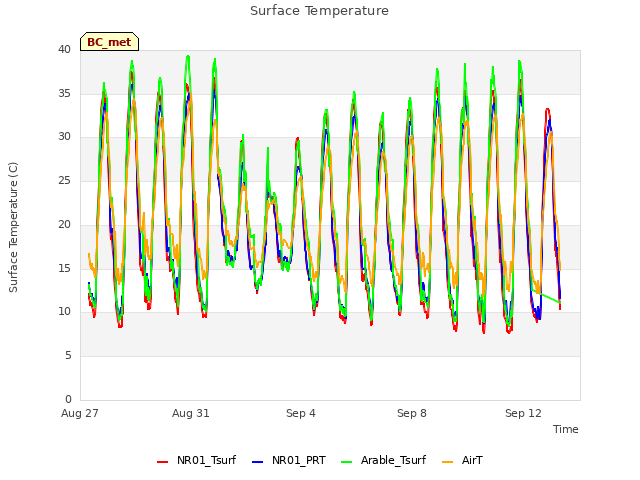Viewport: 640px width, 480px height.
Task: Toggle the NR01_PRT legend entry
Action: [289, 460]
